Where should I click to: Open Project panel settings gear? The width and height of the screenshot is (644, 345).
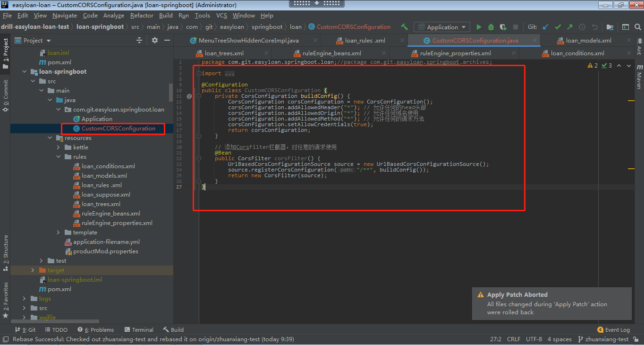[155, 41]
